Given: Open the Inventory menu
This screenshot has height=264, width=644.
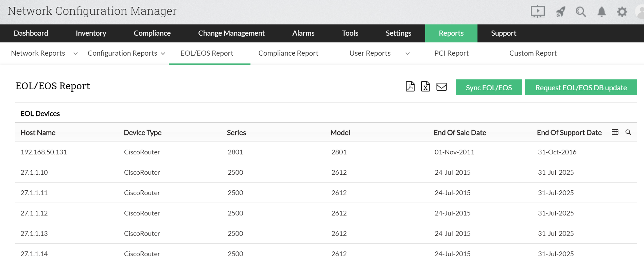Looking at the screenshot, I should (x=91, y=33).
